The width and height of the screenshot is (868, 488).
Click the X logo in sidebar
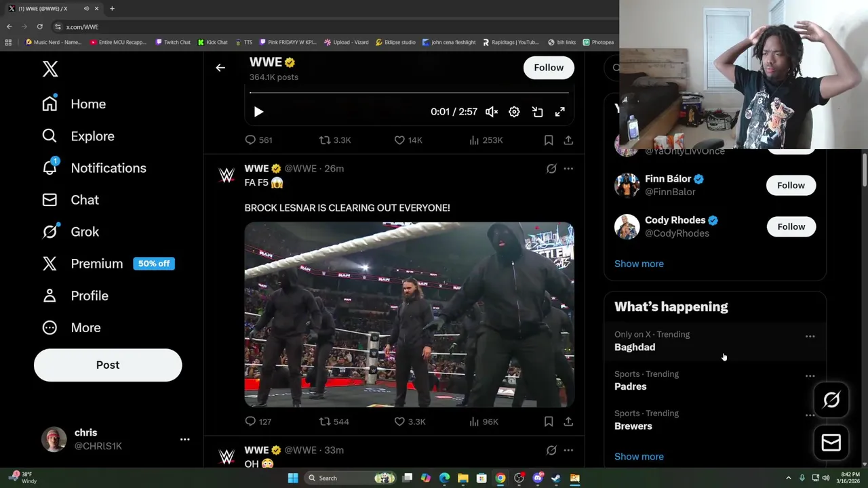point(50,68)
